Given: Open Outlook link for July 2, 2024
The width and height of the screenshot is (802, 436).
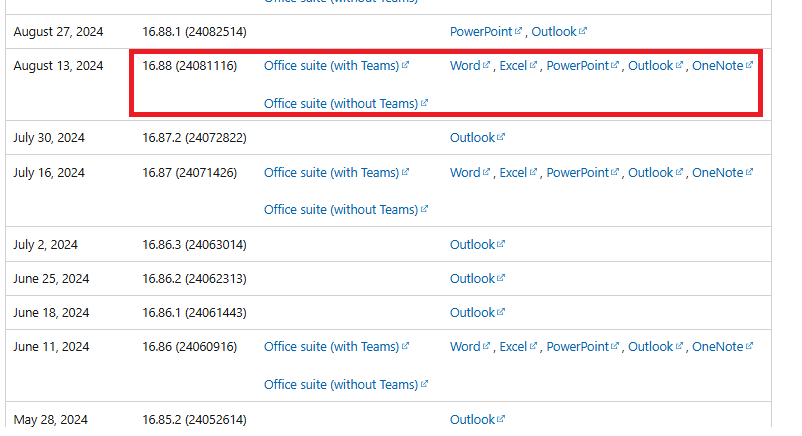Looking at the screenshot, I should coord(477,245).
